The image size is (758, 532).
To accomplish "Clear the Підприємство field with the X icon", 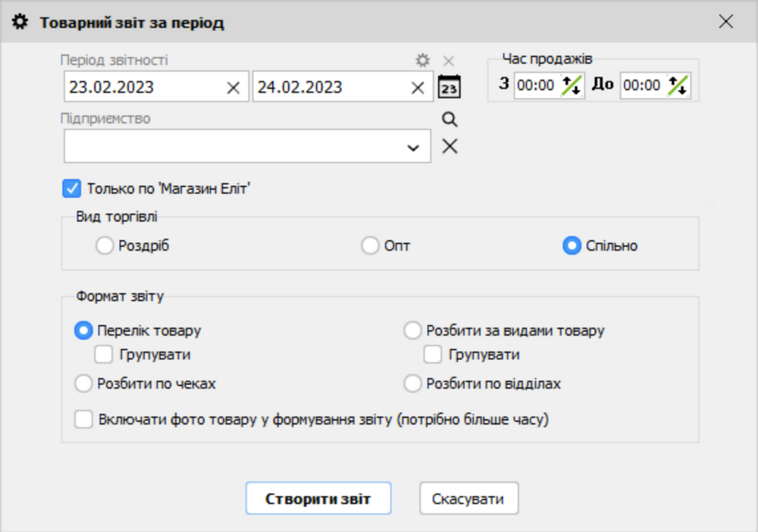I will (x=449, y=146).
